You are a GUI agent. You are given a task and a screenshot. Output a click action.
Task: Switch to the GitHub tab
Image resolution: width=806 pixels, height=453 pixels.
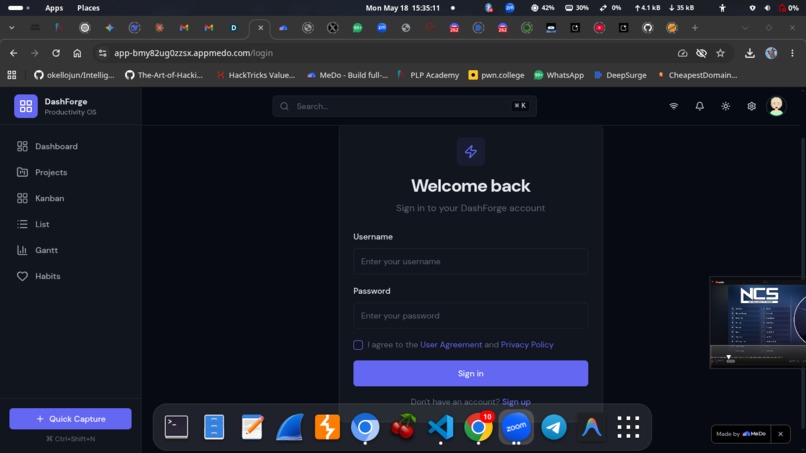pos(648,28)
